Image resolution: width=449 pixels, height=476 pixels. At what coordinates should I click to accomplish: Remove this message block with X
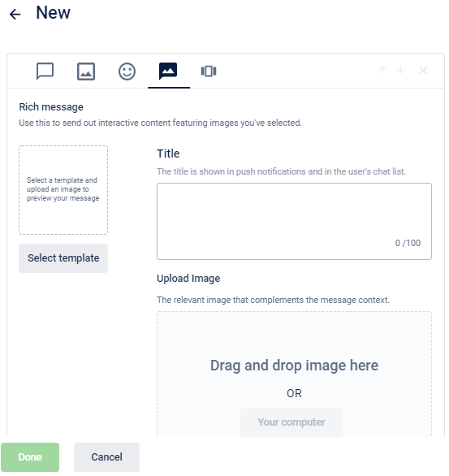tap(423, 71)
